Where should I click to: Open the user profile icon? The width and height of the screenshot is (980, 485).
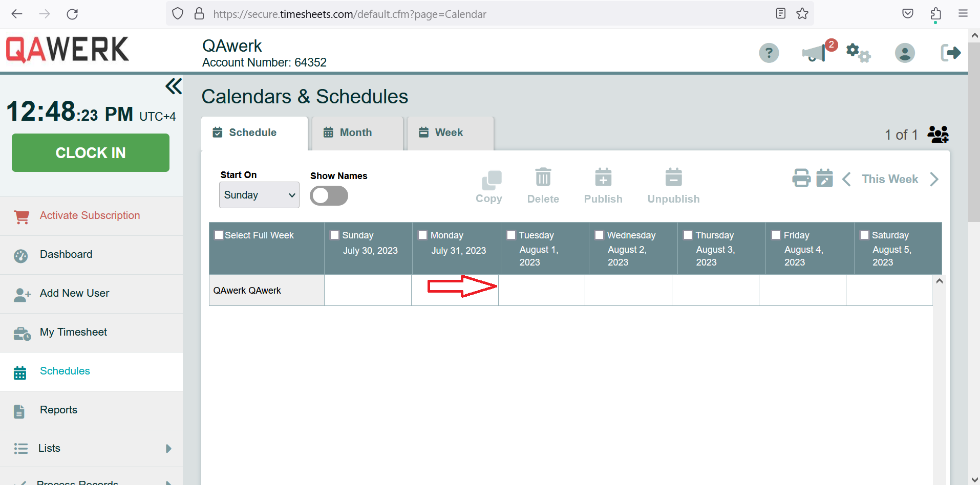tap(905, 53)
